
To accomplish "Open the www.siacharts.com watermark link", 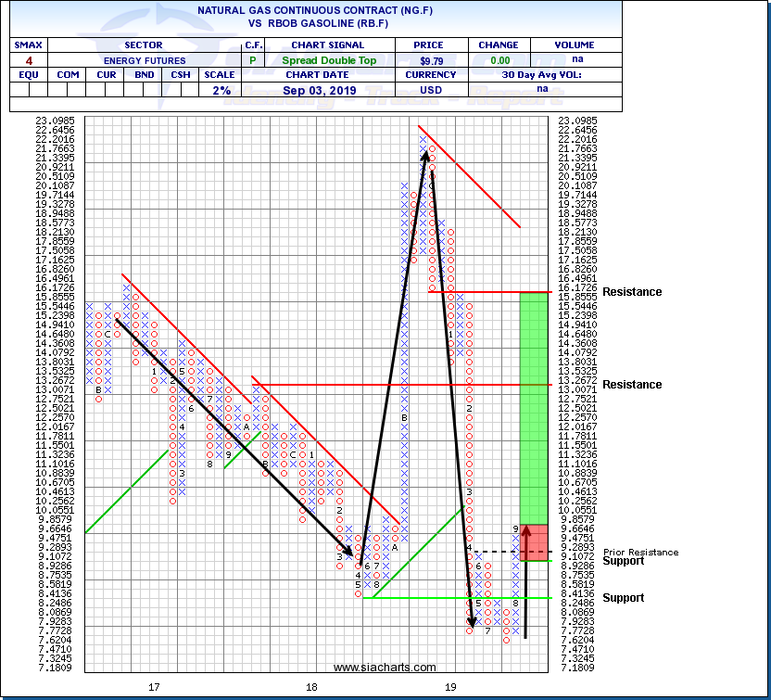I will click(384, 667).
